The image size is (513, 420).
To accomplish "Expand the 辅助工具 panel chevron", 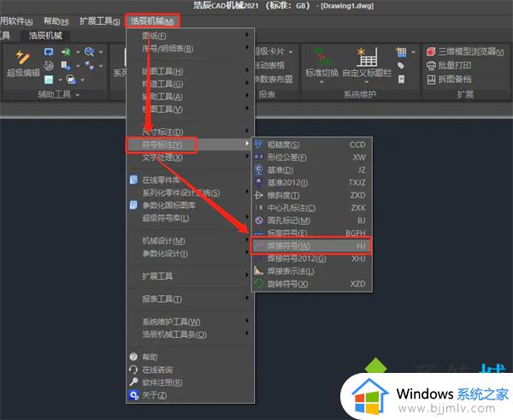I will click(x=78, y=95).
